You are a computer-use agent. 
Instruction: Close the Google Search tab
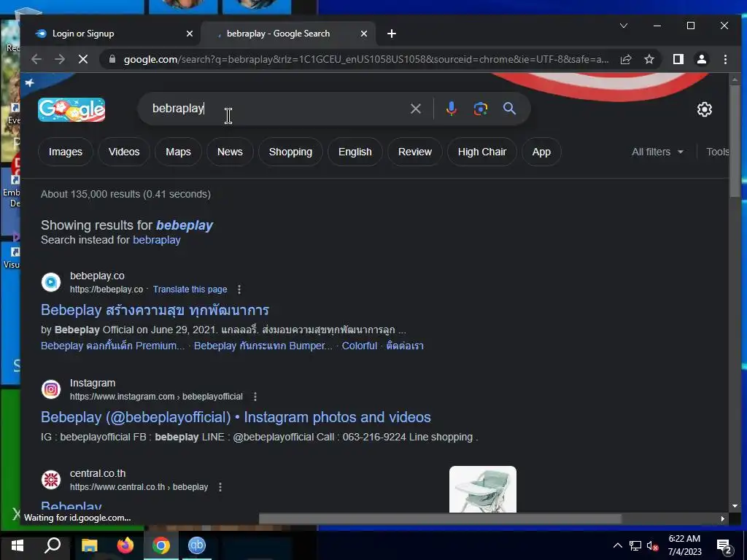(364, 34)
